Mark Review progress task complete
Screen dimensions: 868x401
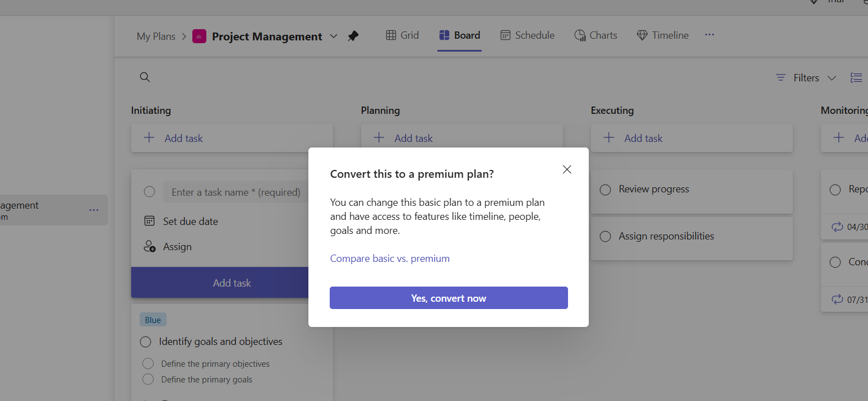coord(605,190)
